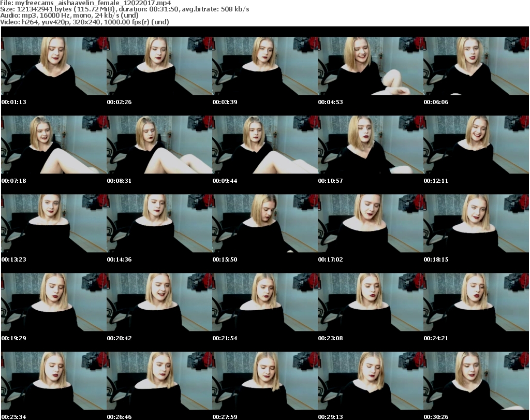
Task: Select the thumbnail stamped 00:04:53
Action: 371,66
